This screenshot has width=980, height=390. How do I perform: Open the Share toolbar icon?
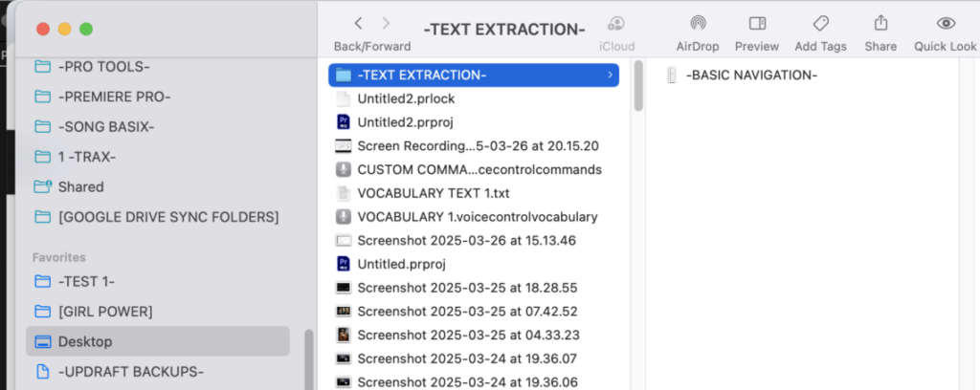click(x=880, y=24)
